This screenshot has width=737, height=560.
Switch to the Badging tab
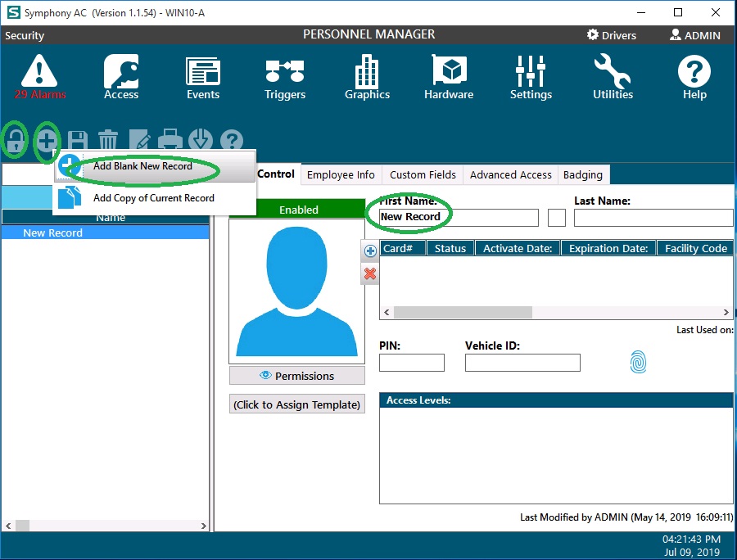583,174
